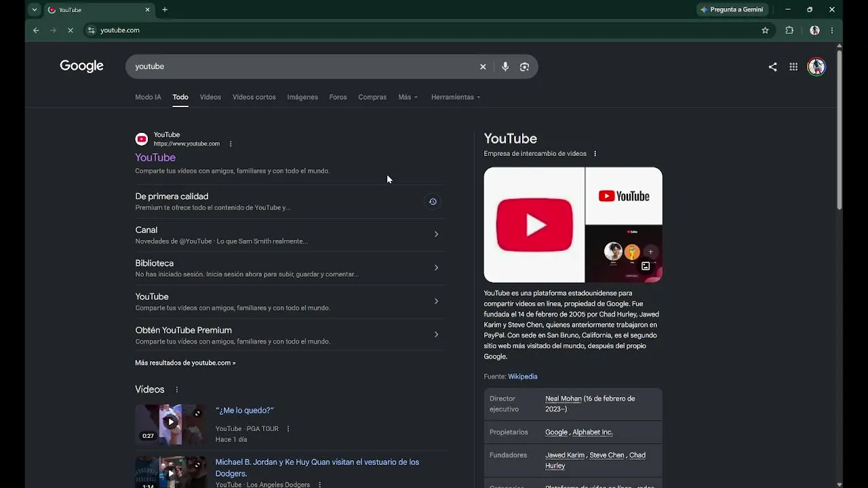Open the main YouTube result title link
This screenshot has width=868, height=488.
pos(155,157)
